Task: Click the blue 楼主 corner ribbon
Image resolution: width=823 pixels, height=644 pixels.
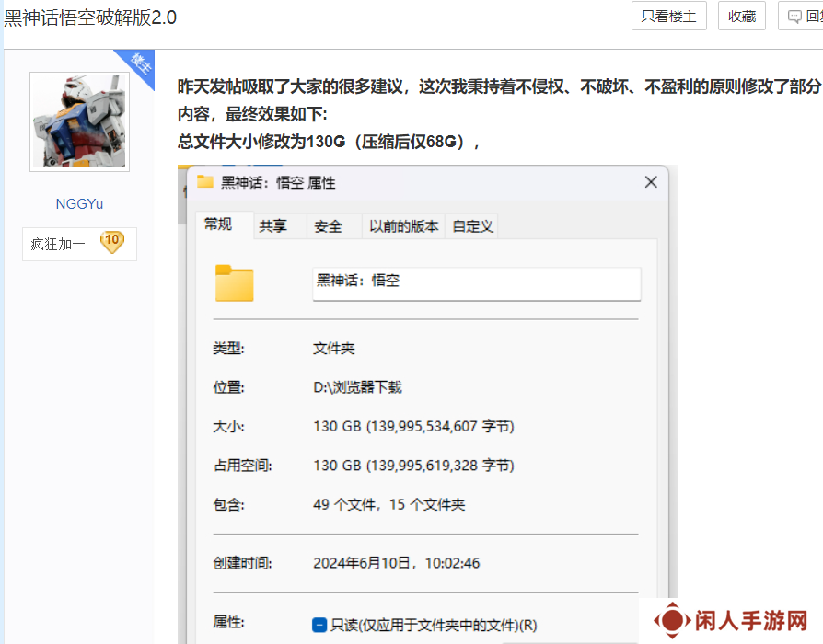Action: coord(139,65)
